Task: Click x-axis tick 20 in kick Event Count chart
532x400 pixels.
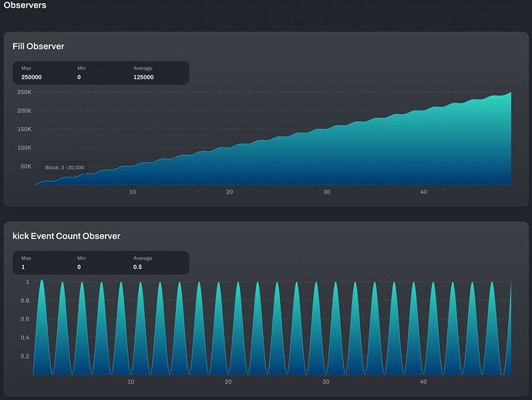Action: [228, 382]
